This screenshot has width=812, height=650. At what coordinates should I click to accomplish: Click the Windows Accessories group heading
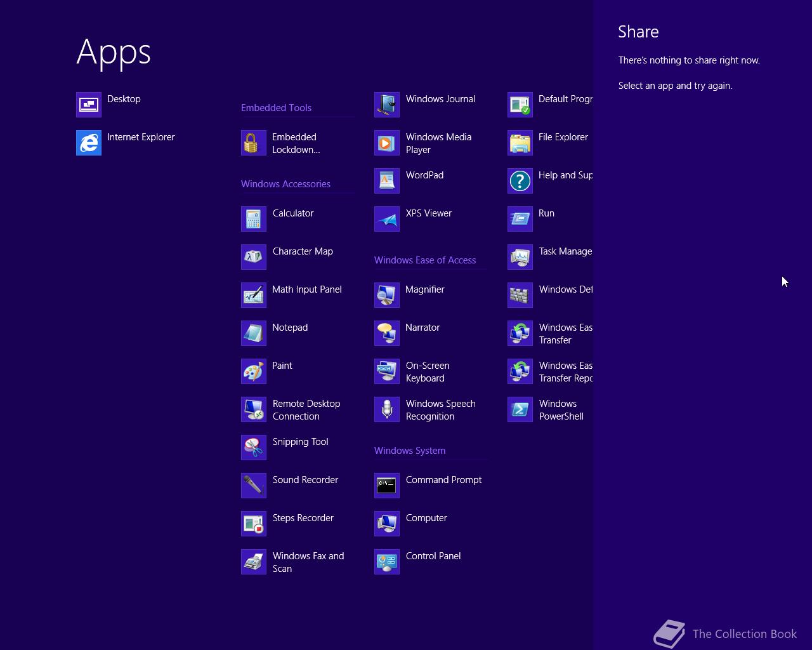(285, 184)
